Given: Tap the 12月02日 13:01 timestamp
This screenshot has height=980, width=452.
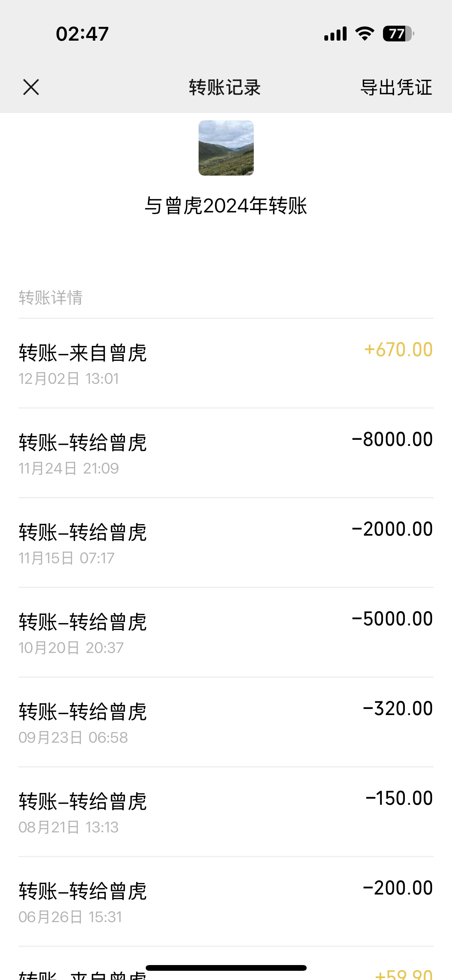Looking at the screenshot, I should 69,379.
